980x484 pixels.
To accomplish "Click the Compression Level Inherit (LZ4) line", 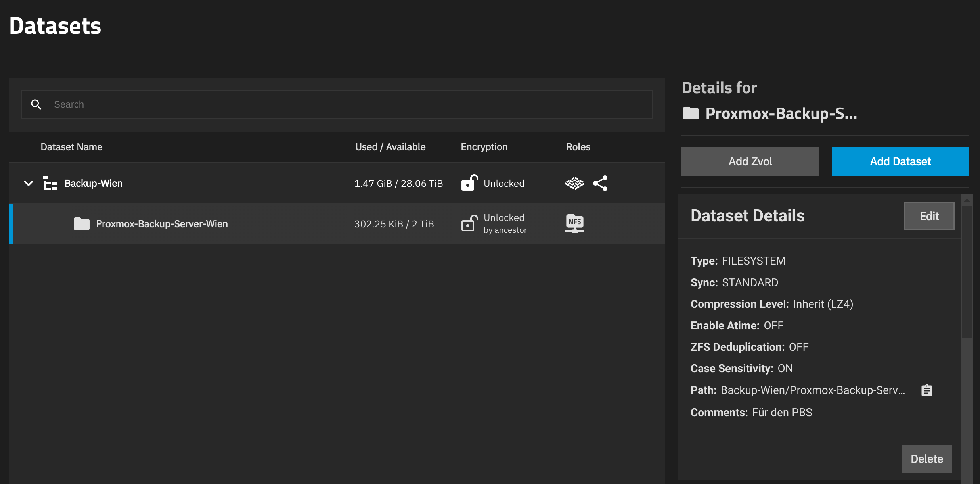I will (x=771, y=304).
